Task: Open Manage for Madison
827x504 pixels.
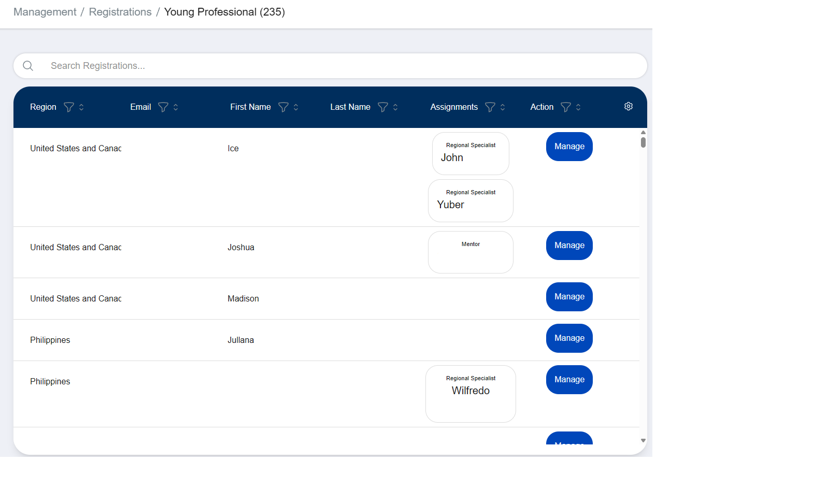Action: point(569,297)
